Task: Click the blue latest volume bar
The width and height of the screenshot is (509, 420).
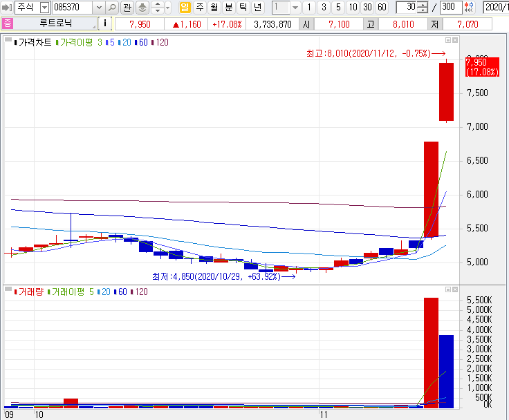Action: coord(446,372)
